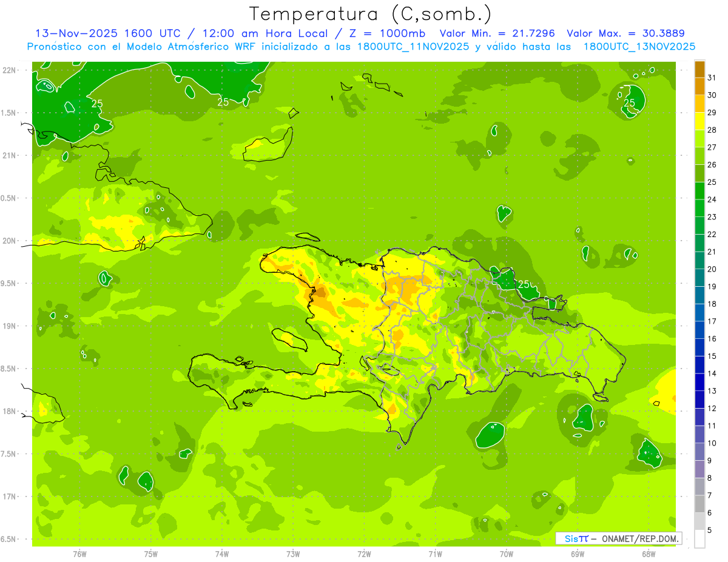Image resolution: width=728 pixels, height=562 pixels.
Task: Click the "69W" longitude label
Action: pyautogui.click(x=578, y=554)
